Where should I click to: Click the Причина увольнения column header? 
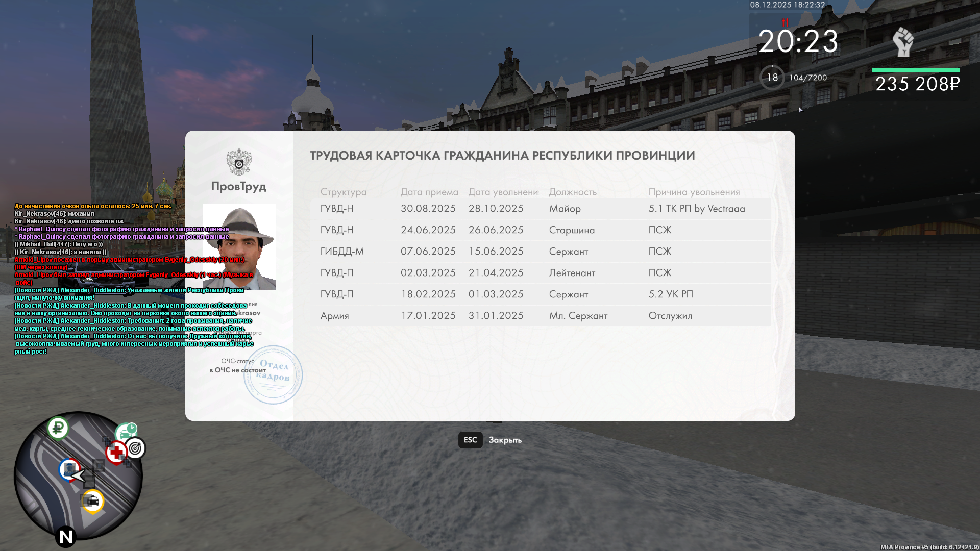[694, 192]
